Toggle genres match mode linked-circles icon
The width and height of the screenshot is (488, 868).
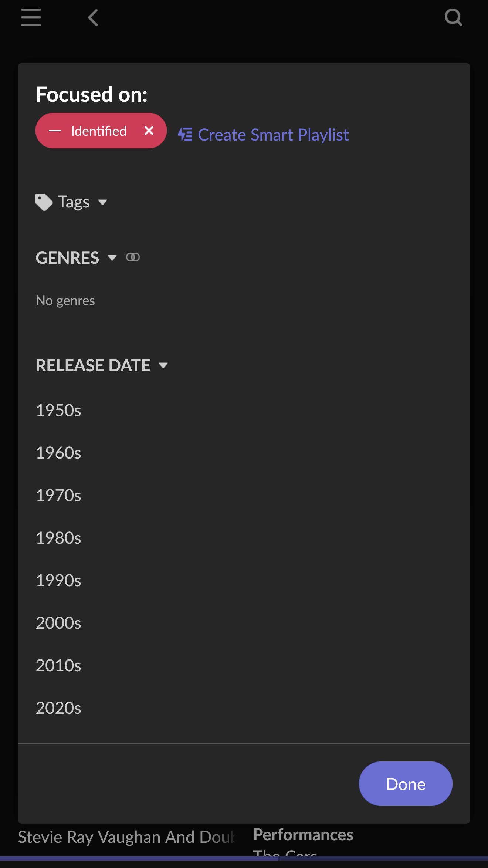pos(133,257)
